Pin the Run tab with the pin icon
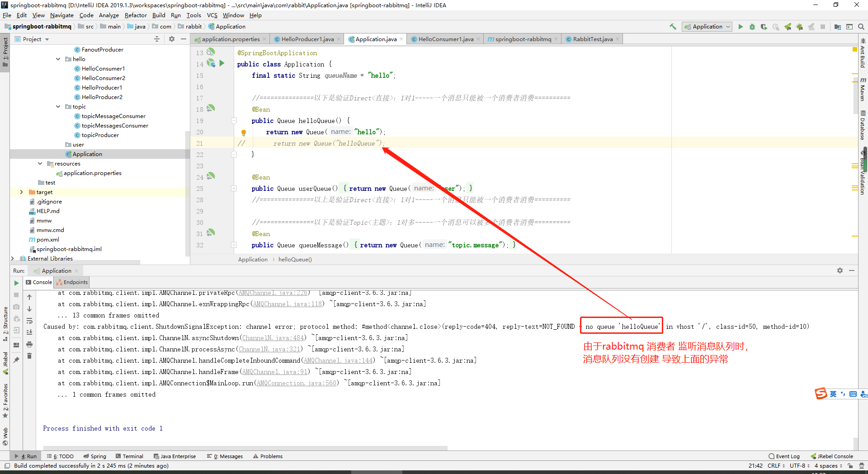This screenshot has height=474, width=868. coord(17,360)
